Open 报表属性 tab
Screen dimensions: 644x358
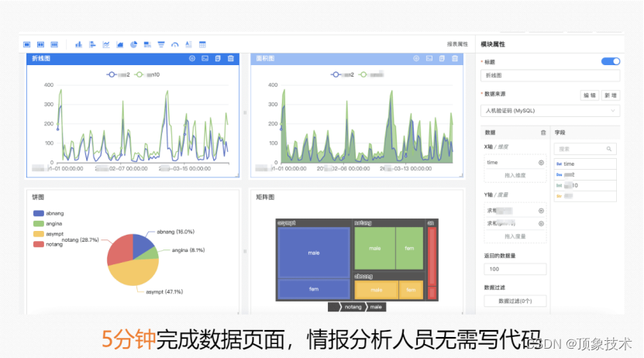pos(457,44)
